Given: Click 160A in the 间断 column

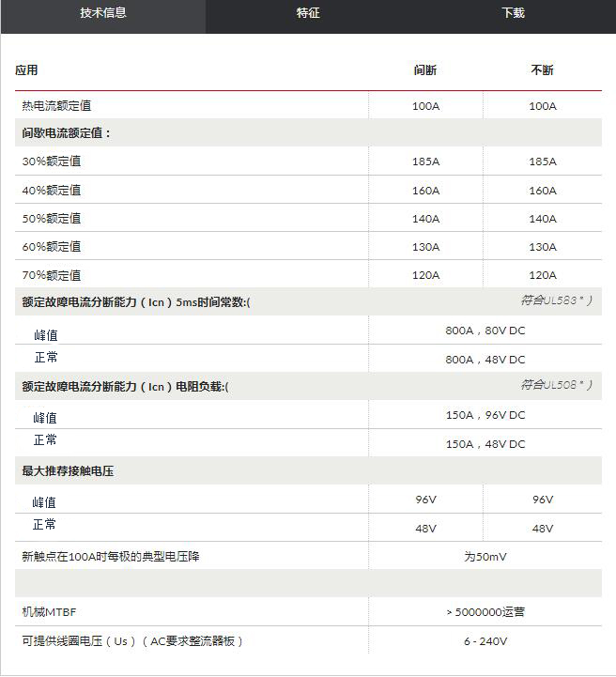Looking at the screenshot, I should coord(425,191).
